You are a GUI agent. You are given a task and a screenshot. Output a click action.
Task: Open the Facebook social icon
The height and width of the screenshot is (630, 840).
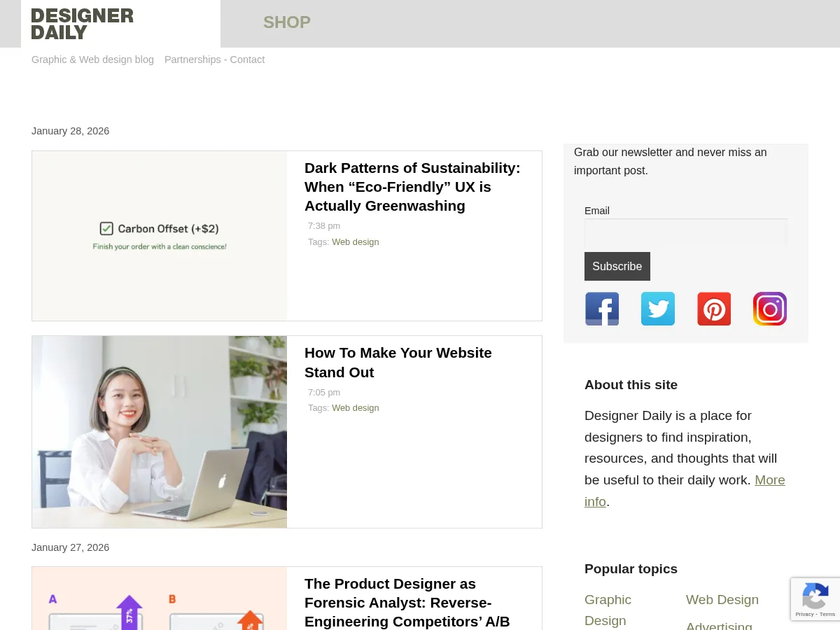pyautogui.click(x=602, y=309)
